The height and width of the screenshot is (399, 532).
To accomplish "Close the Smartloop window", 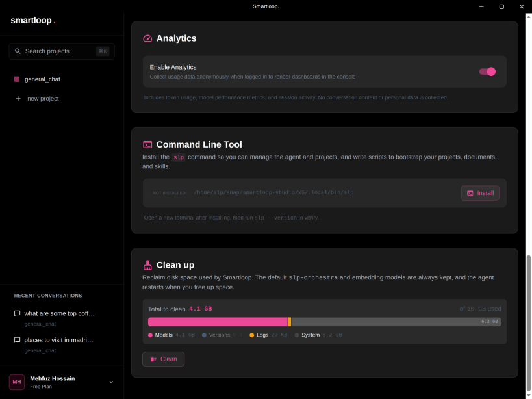I will click(522, 6).
